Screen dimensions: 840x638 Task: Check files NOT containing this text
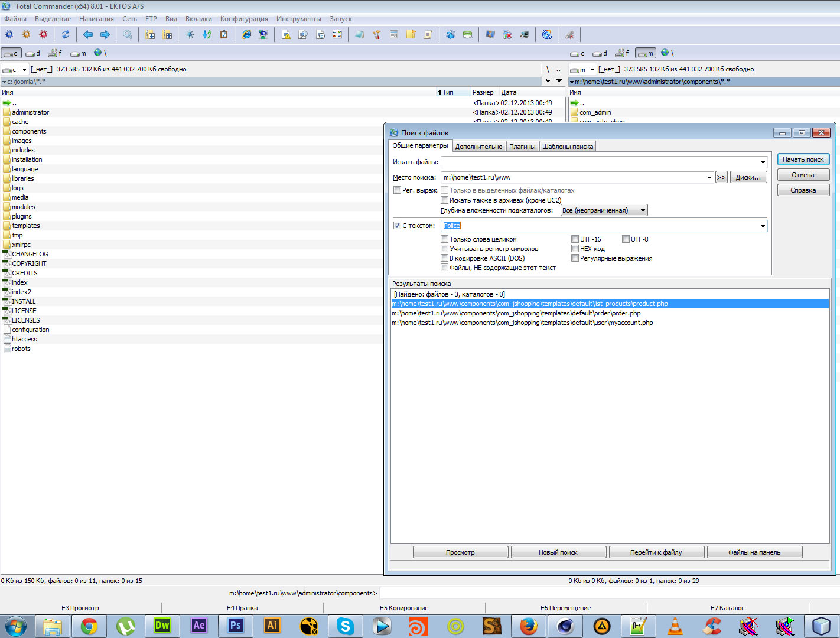click(x=445, y=268)
